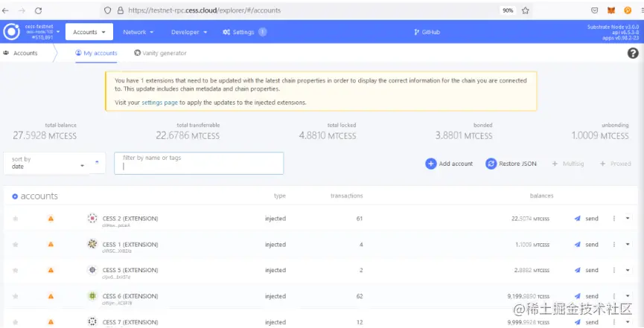
Task: Click the Proxied button
Action: [x=615, y=164]
